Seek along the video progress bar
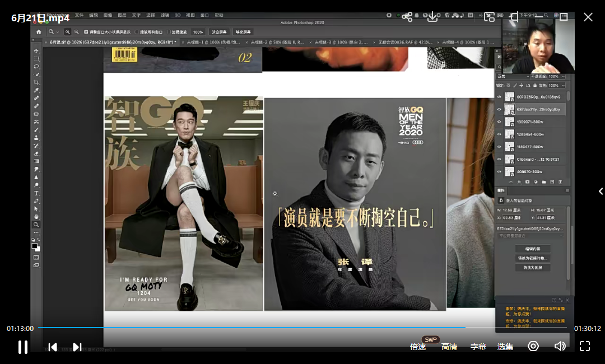605x364 pixels. [x=302, y=328]
